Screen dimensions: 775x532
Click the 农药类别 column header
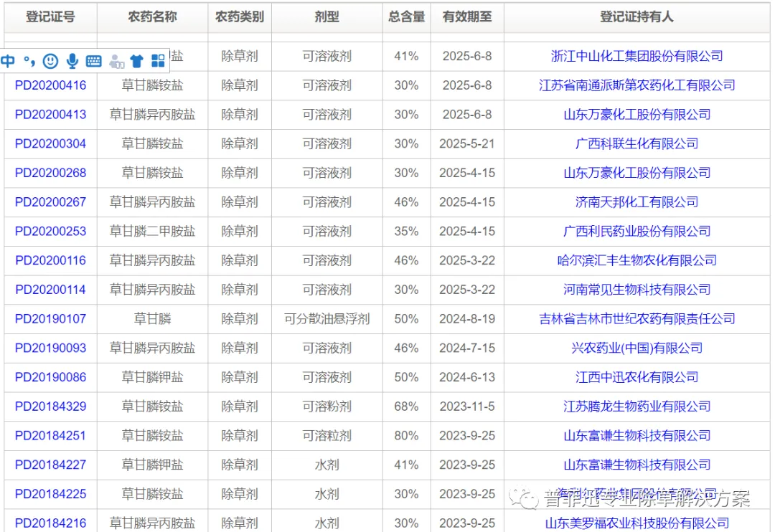click(240, 16)
